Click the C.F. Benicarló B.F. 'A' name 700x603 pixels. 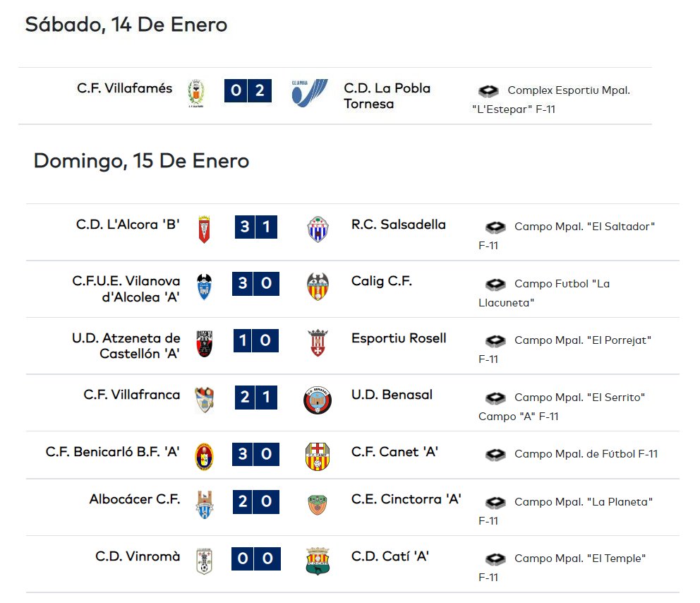(112, 452)
